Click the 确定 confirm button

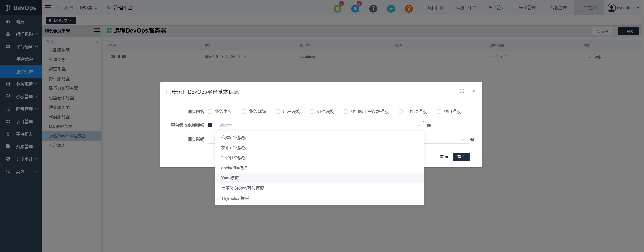[x=461, y=157]
